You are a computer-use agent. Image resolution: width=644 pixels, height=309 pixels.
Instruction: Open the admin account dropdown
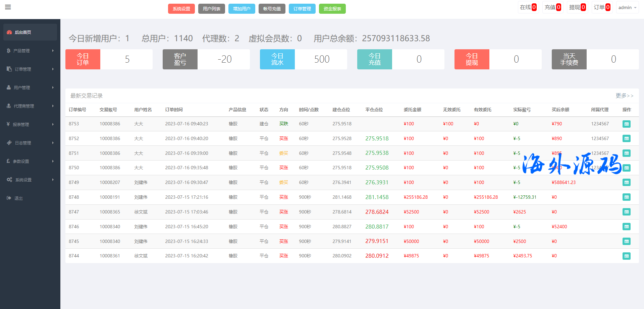[x=627, y=7]
